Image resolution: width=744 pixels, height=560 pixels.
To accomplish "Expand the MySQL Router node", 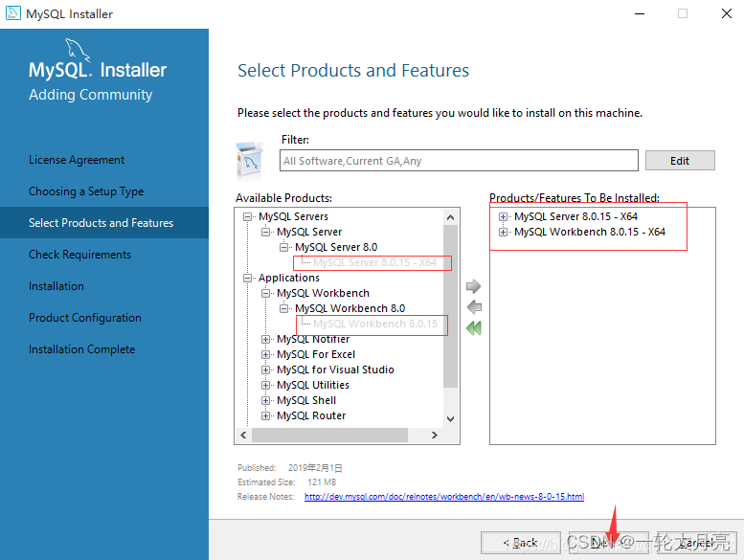I will click(x=266, y=415).
